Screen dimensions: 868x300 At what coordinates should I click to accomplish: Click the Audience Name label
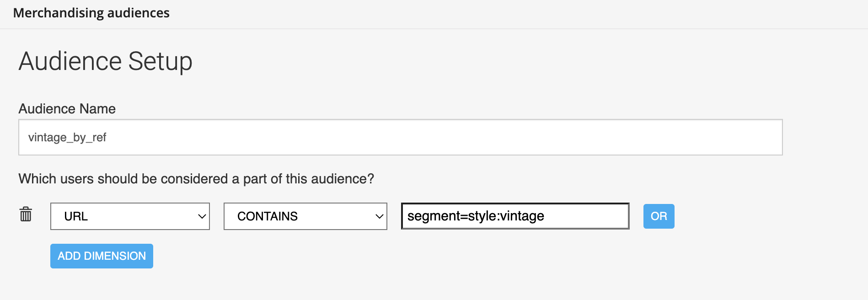[x=67, y=109]
